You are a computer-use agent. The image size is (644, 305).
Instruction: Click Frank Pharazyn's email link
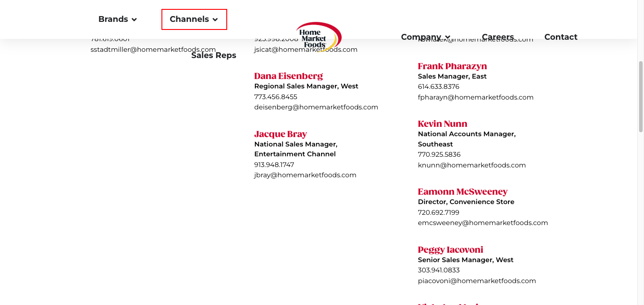point(475,97)
